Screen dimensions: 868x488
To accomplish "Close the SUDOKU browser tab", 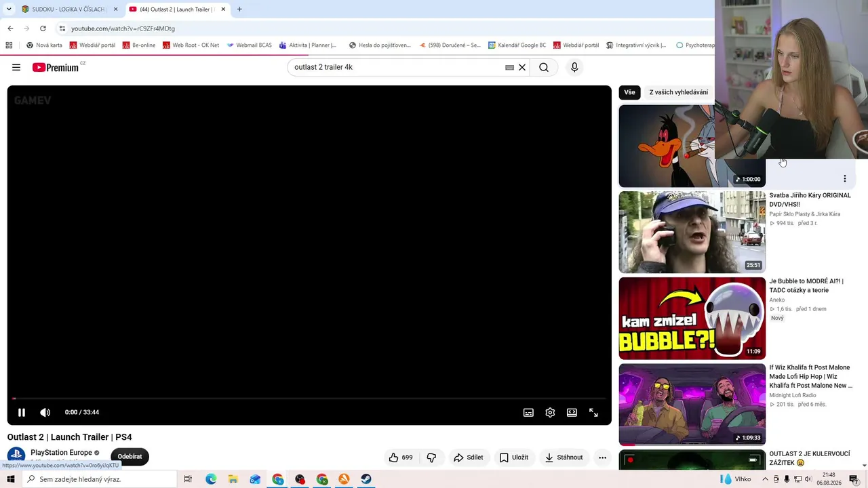I will [116, 9].
